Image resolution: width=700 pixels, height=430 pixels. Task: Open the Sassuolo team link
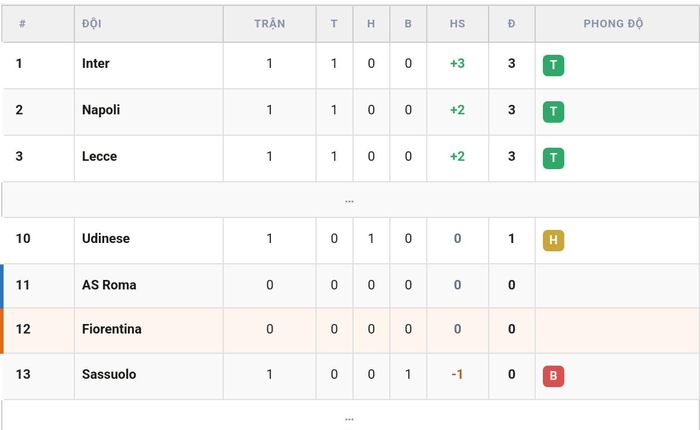(109, 374)
